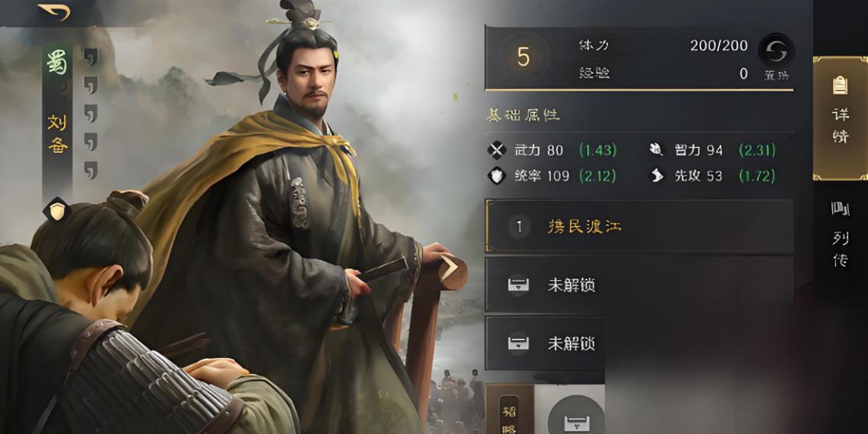Tap the circular locked slot at bottom
This screenshot has width=868, height=434.
(x=576, y=416)
